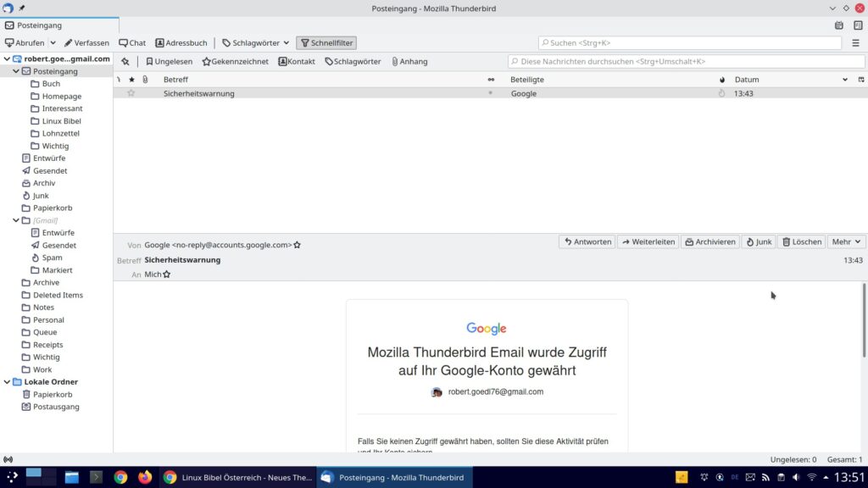
Task: Mark Sicherheitswarnung message as junk in list
Action: tap(722, 93)
